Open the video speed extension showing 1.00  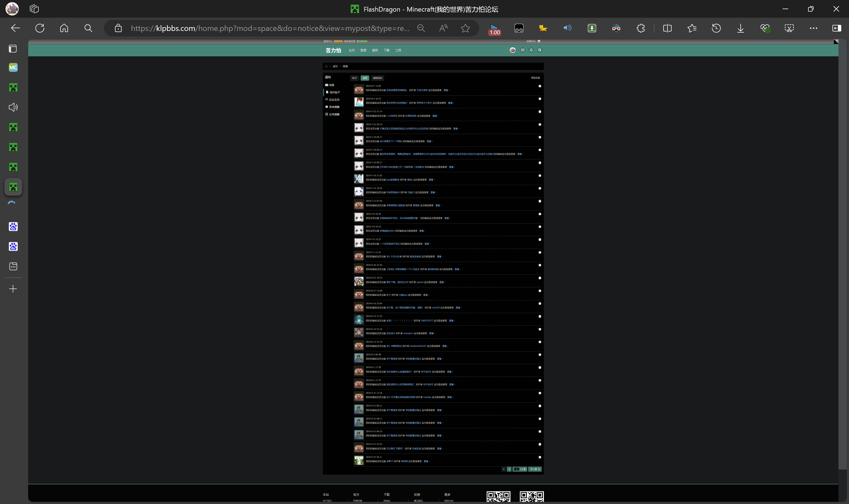[x=494, y=29]
